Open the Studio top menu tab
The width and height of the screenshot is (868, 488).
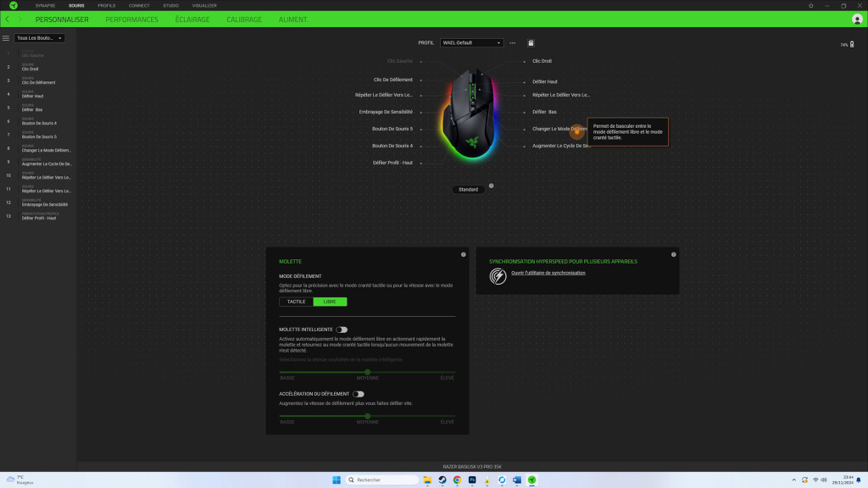coord(170,6)
